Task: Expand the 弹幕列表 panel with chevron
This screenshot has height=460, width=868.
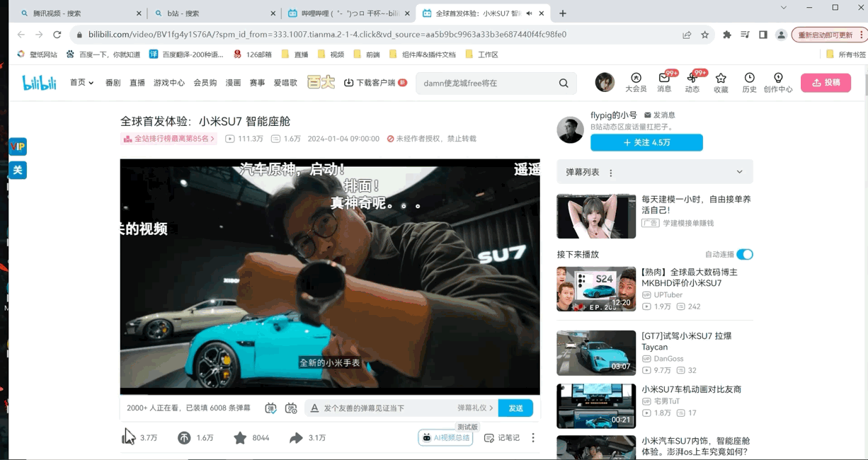Action: click(739, 172)
